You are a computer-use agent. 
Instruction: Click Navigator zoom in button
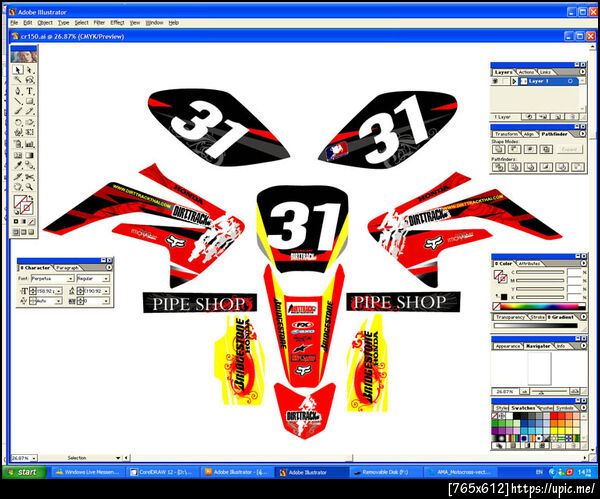click(574, 391)
